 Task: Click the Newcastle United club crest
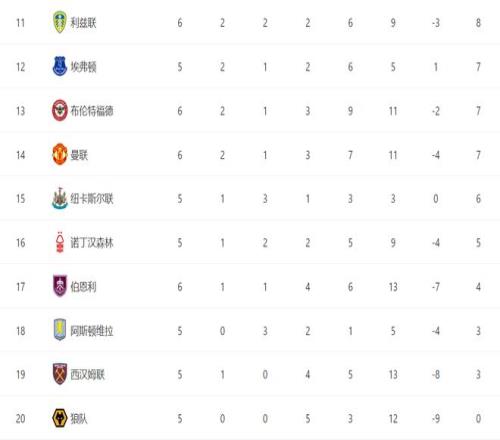[x=60, y=198]
